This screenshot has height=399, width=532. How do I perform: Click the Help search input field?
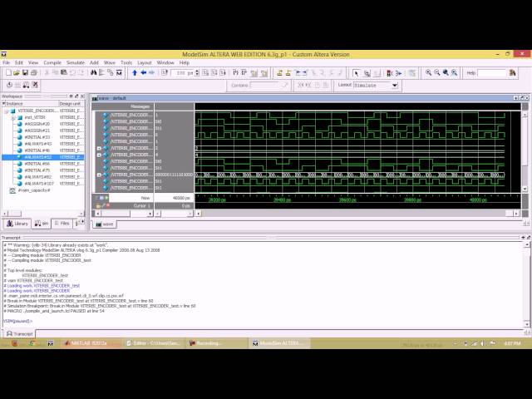[x=491, y=73]
